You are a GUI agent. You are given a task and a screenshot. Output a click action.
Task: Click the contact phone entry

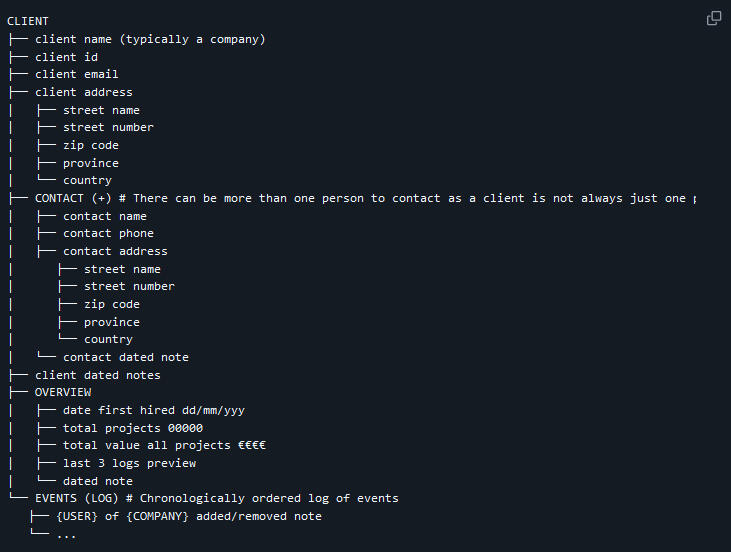pyautogui.click(x=108, y=234)
